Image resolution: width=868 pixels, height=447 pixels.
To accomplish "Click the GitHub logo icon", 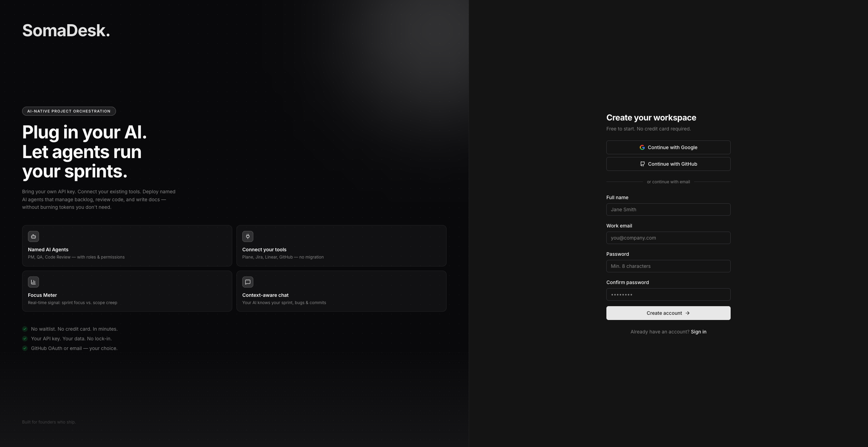I will [643, 164].
